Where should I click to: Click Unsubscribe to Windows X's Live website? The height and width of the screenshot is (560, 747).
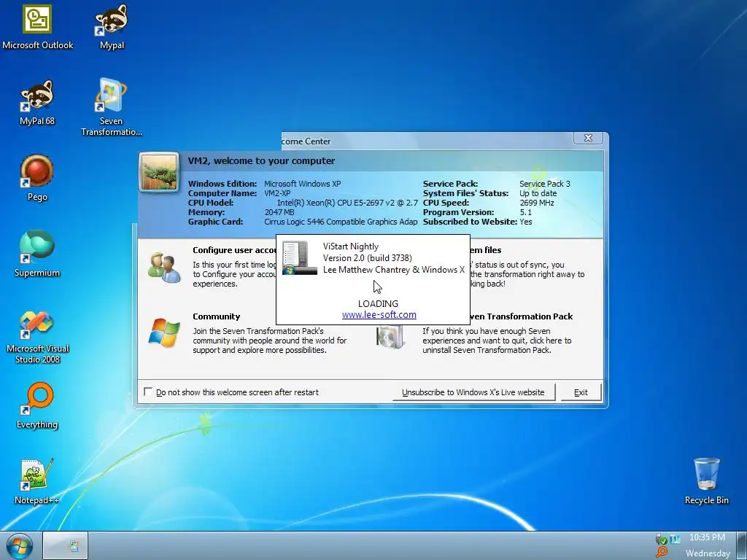pyautogui.click(x=473, y=392)
